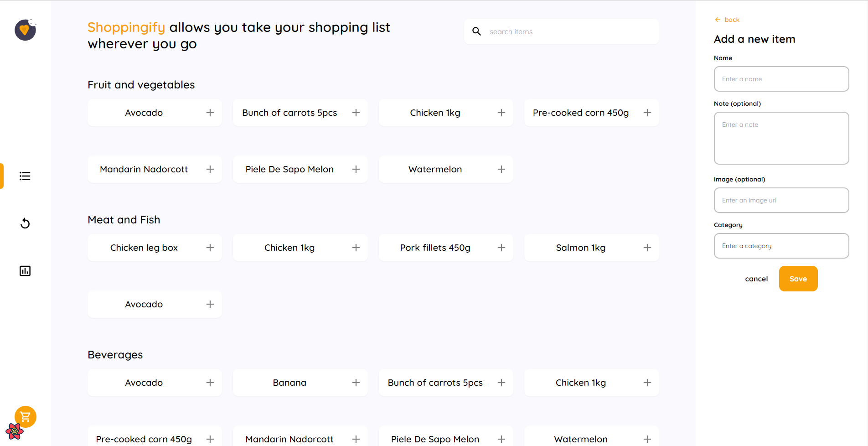Image resolution: width=868 pixels, height=446 pixels.
Task: Open the items list sidebar icon
Action: [25, 176]
